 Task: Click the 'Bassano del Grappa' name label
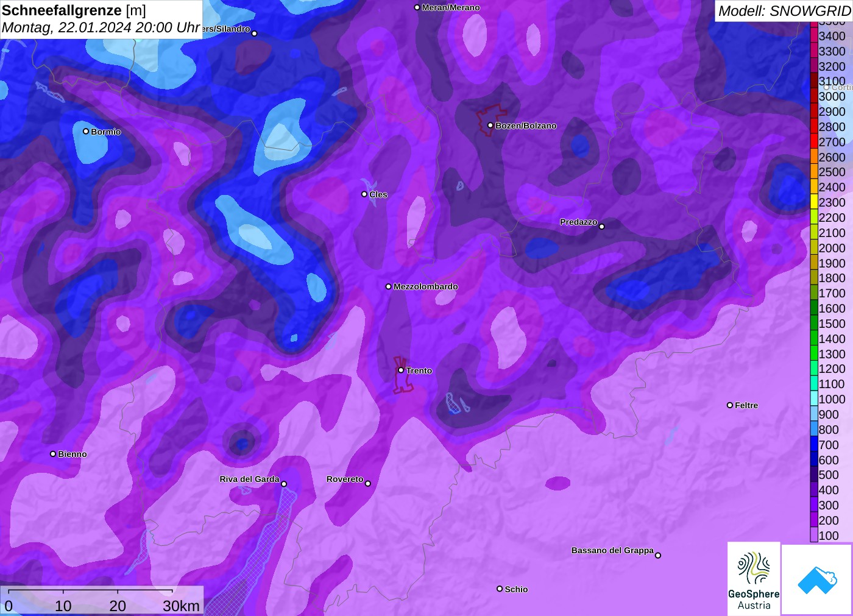[x=612, y=550]
